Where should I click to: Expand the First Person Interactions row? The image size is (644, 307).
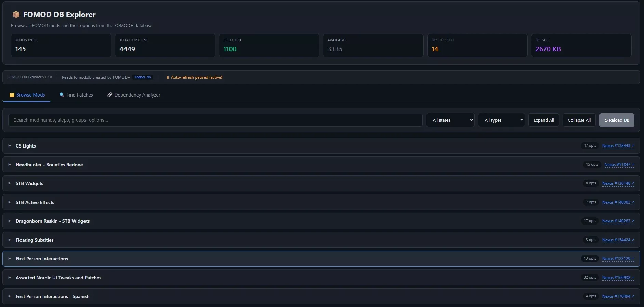tap(321, 259)
